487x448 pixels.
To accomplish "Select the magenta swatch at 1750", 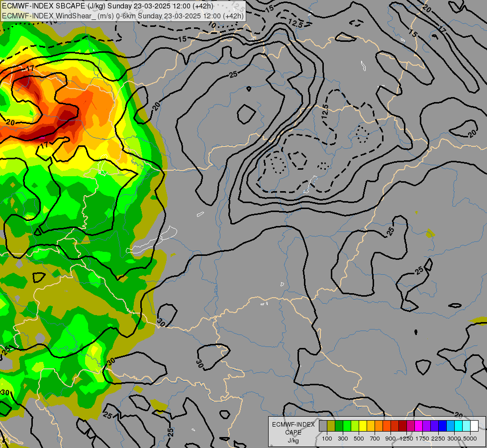I will click(419, 426).
